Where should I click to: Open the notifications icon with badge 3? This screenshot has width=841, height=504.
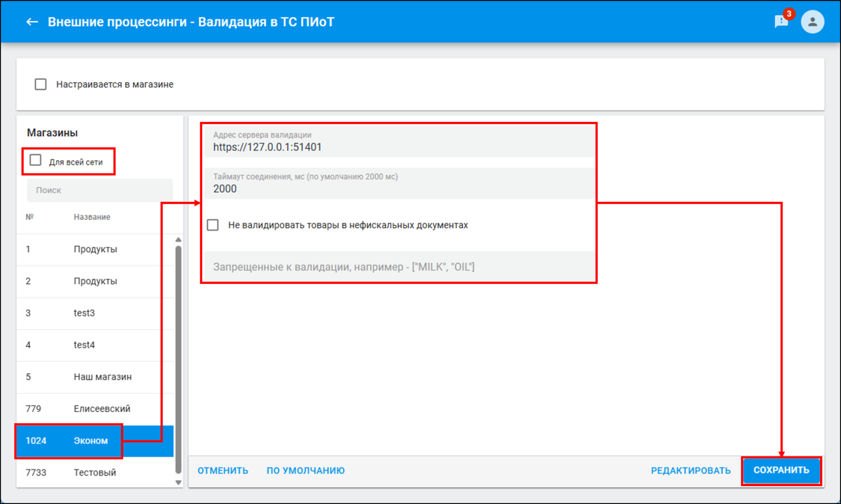782,21
